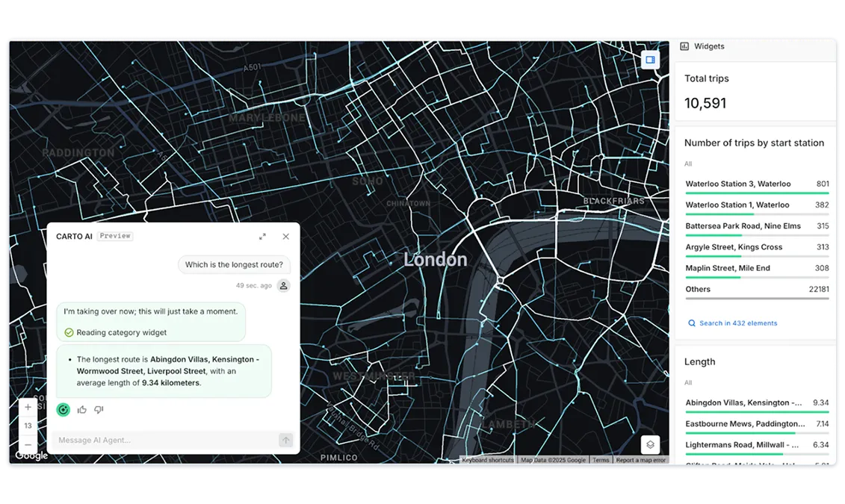Click the CARTO AI agent status icon
The width and height of the screenshot is (845, 504).
tap(63, 409)
